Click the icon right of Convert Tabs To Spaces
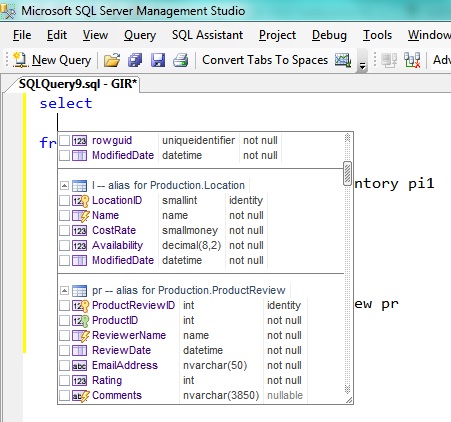451x422 pixels. (x=343, y=60)
